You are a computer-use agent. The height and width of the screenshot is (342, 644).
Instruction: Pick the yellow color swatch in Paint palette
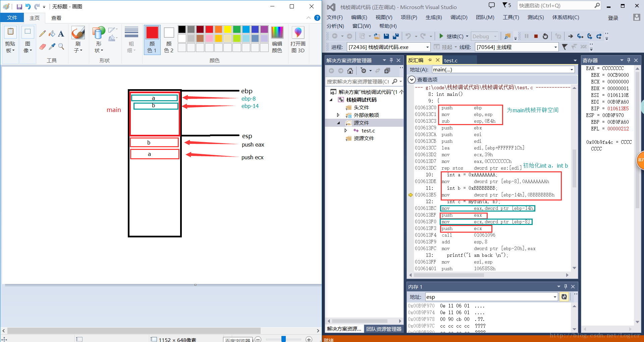pyautogui.click(x=227, y=30)
